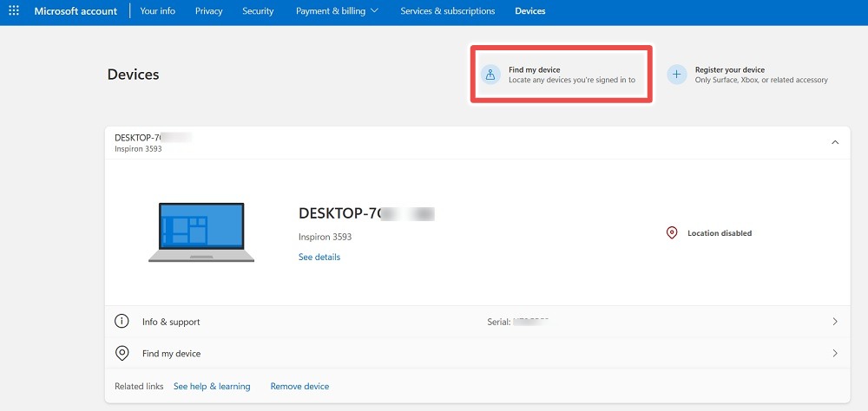Open the See details link
This screenshot has width=868, height=411.
coord(319,258)
